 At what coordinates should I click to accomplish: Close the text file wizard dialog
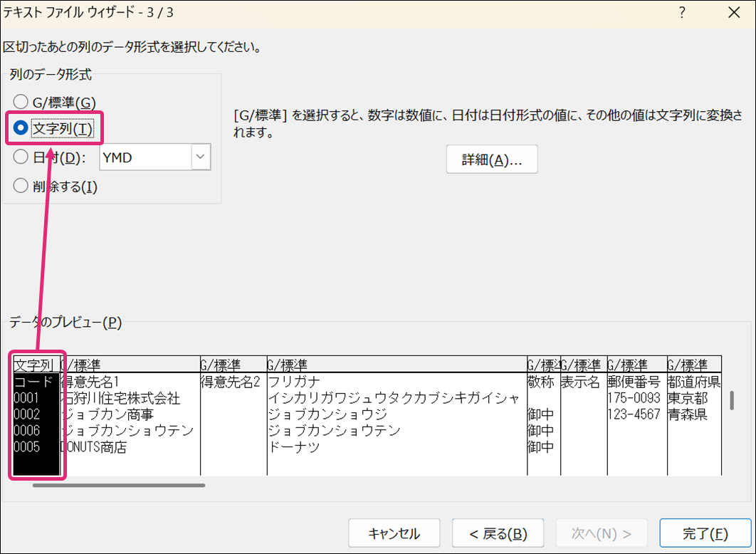(x=734, y=13)
